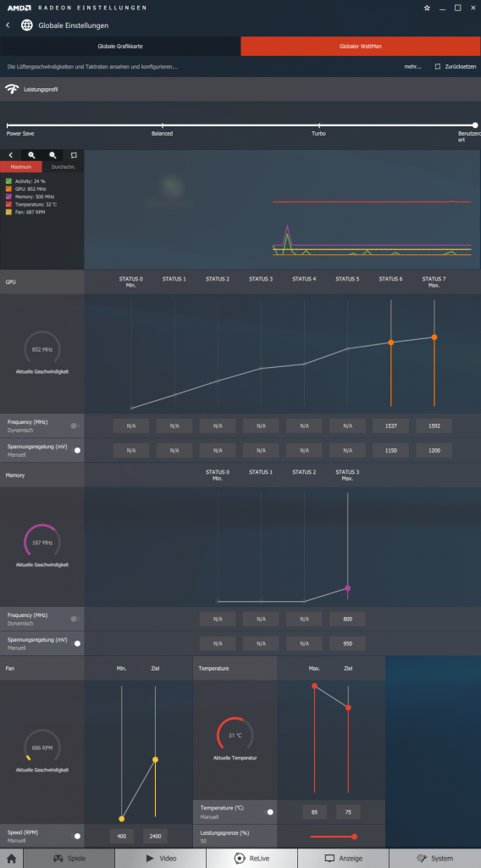The width and height of the screenshot is (481, 868).
Task: Click the play icon for Video
Action: coord(150,859)
